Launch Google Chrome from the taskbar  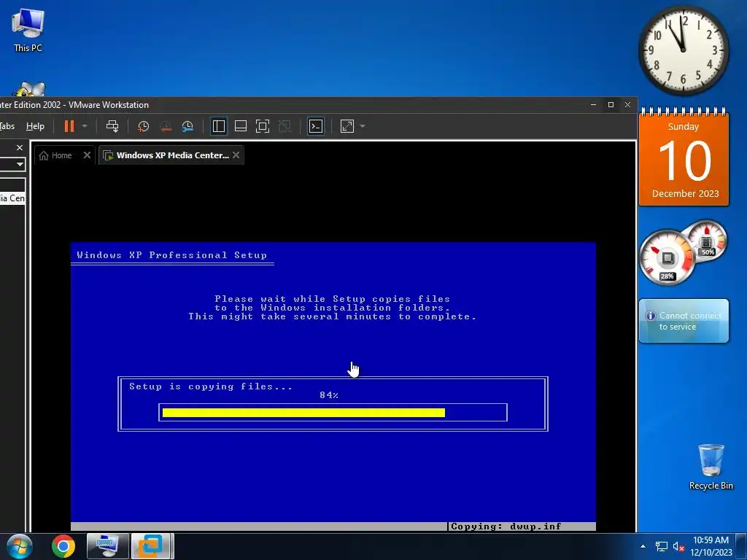[x=63, y=546]
